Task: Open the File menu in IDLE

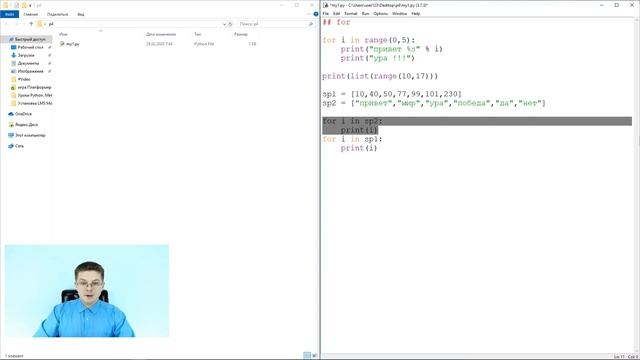Action: tap(326, 13)
